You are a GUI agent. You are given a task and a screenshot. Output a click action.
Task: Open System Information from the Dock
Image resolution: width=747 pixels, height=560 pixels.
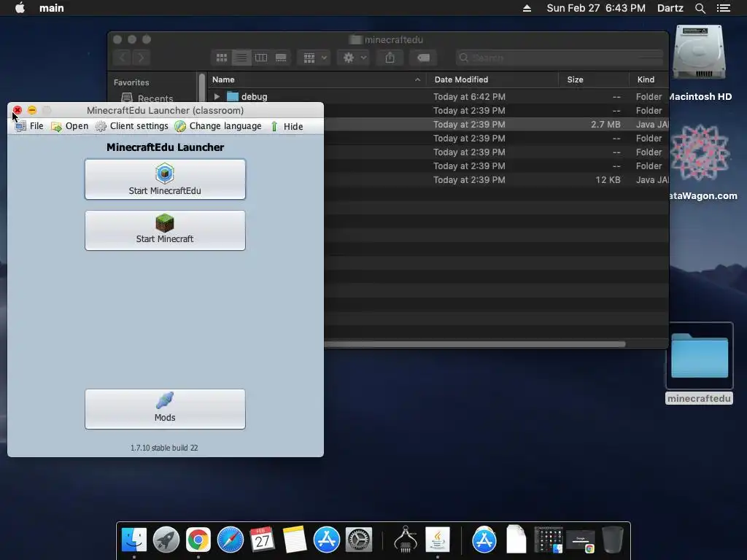(406, 540)
